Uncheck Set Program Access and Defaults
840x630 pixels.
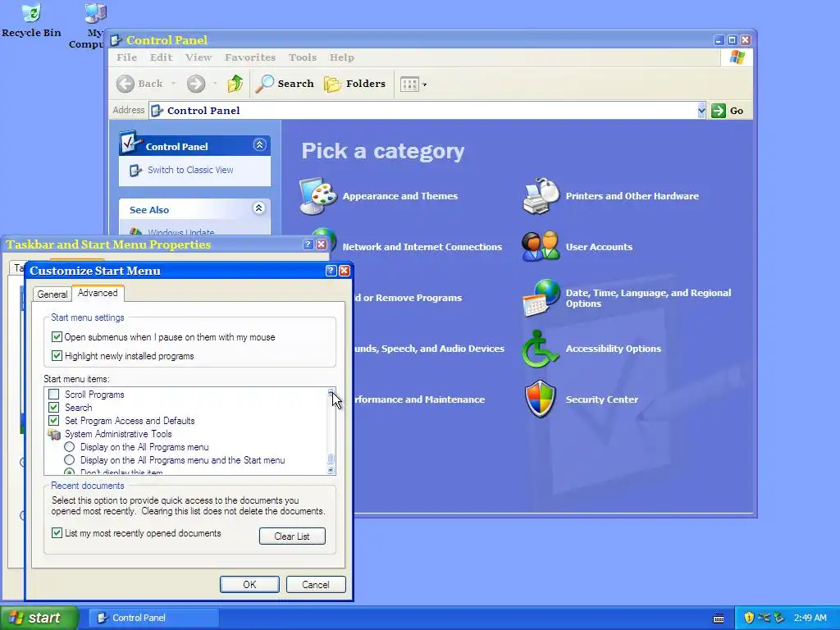53,421
